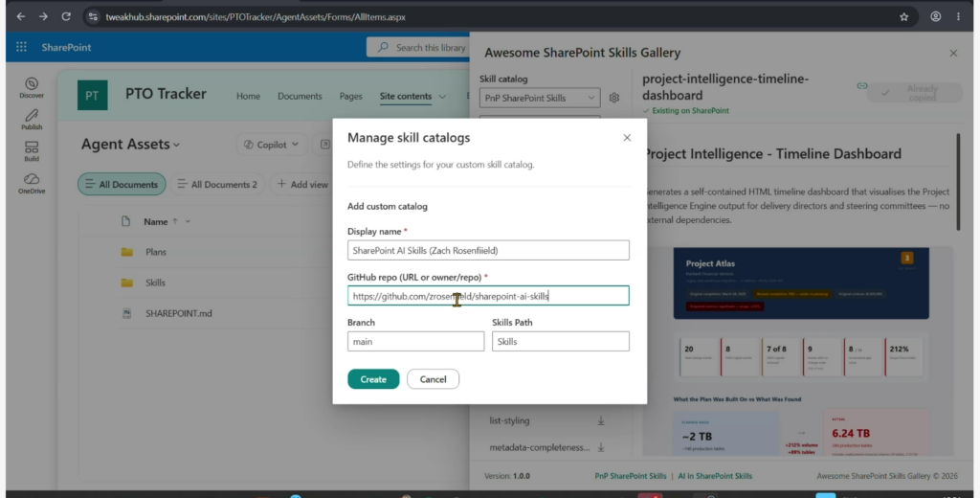Click the file type column icon
Screen dimensions: 980x498
click(125, 221)
